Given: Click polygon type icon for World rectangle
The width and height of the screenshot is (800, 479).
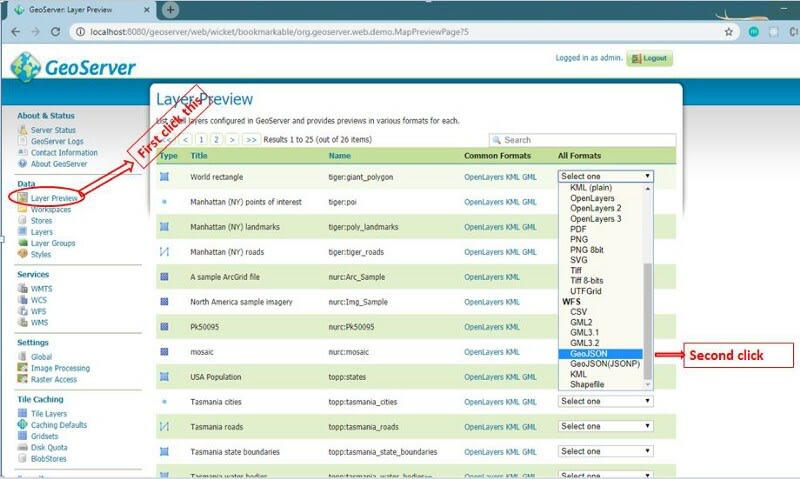Looking at the screenshot, I should (164, 177).
